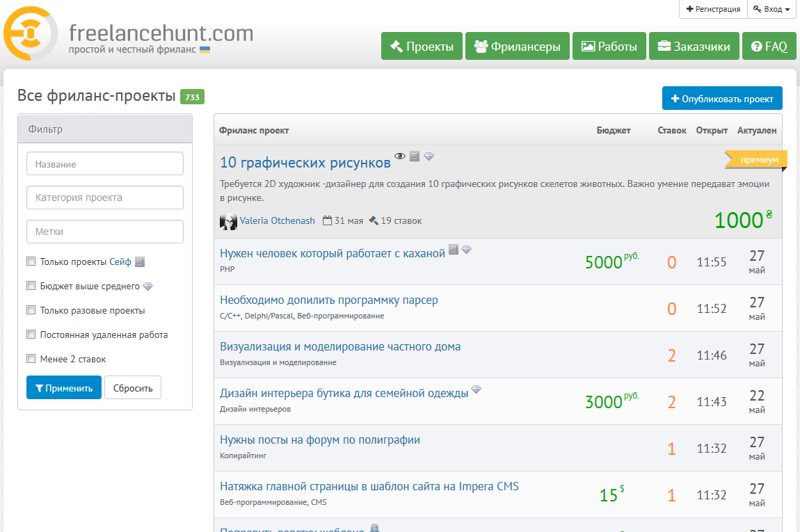Click the diamond icon in Бюджет выше среднего filter
Image resolution: width=800 pixels, height=532 pixels.
[x=147, y=287]
